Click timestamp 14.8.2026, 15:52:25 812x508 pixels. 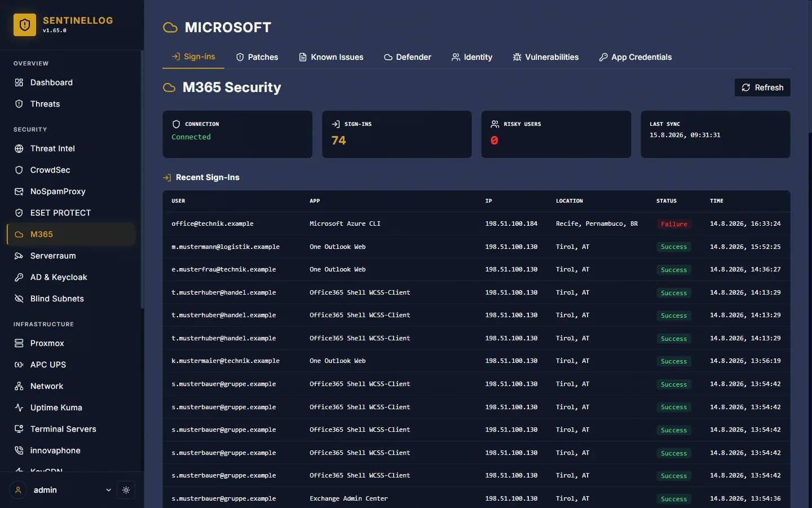coord(745,247)
